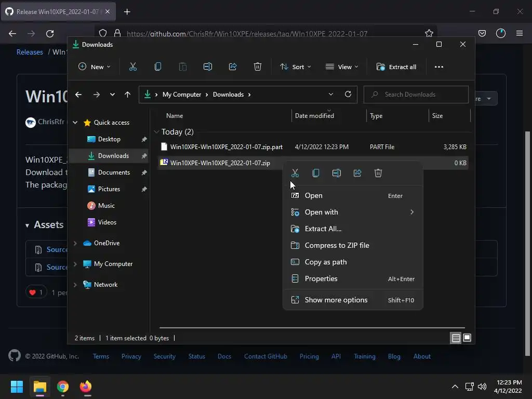Open the Open with submenu
The height and width of the screenshot is (399, 532).
[x=353, y=212]
